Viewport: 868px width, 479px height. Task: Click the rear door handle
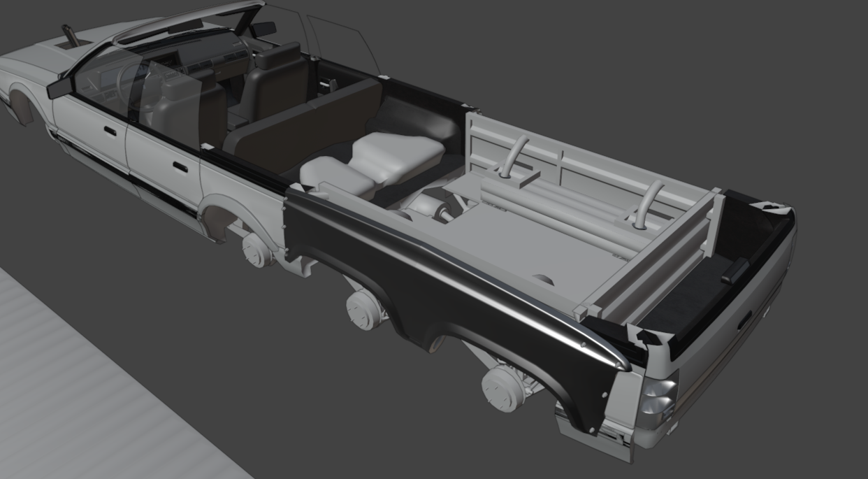point(180,167)
